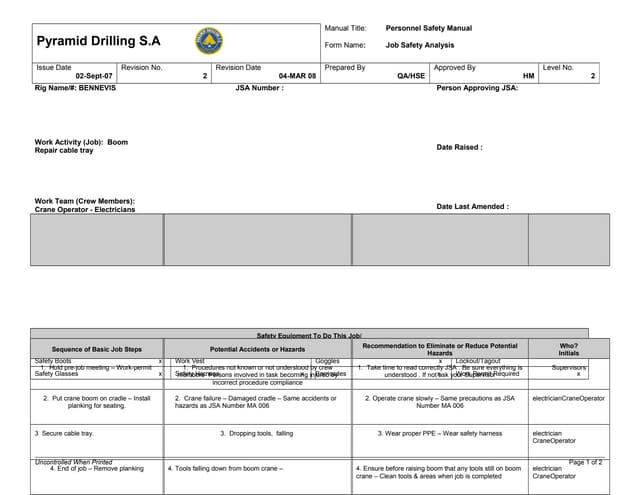Select the Work Activity (Job) Boom text
640x495 pixels.
(x=81, y=142)
